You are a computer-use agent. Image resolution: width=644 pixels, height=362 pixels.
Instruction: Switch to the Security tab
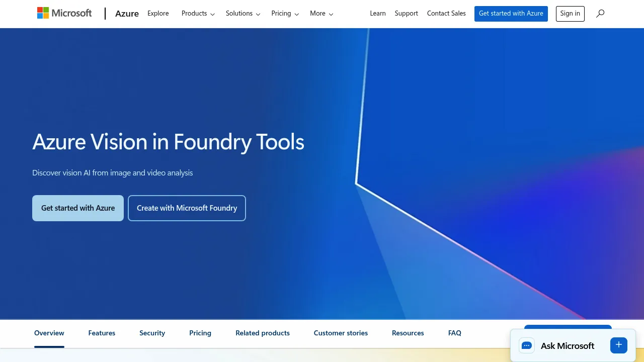pos(152,333)
